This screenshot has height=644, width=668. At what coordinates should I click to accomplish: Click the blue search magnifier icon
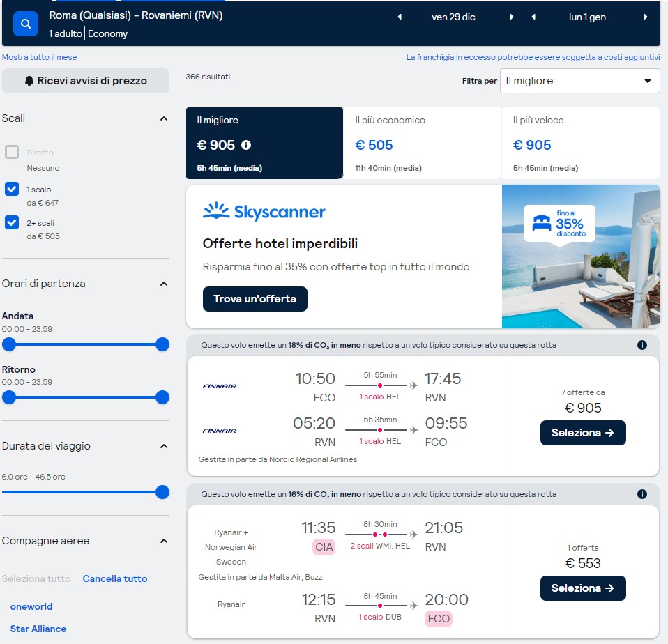(26, 24)
